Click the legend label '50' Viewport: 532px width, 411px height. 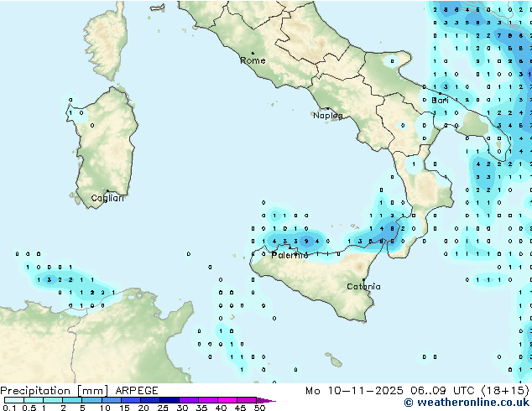point(259,408)
